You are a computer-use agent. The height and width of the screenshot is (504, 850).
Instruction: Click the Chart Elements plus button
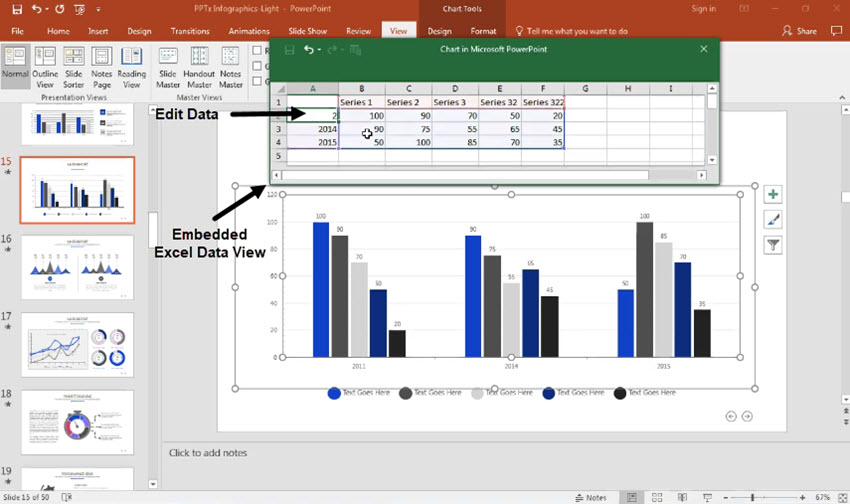click(x=773, y=194)
